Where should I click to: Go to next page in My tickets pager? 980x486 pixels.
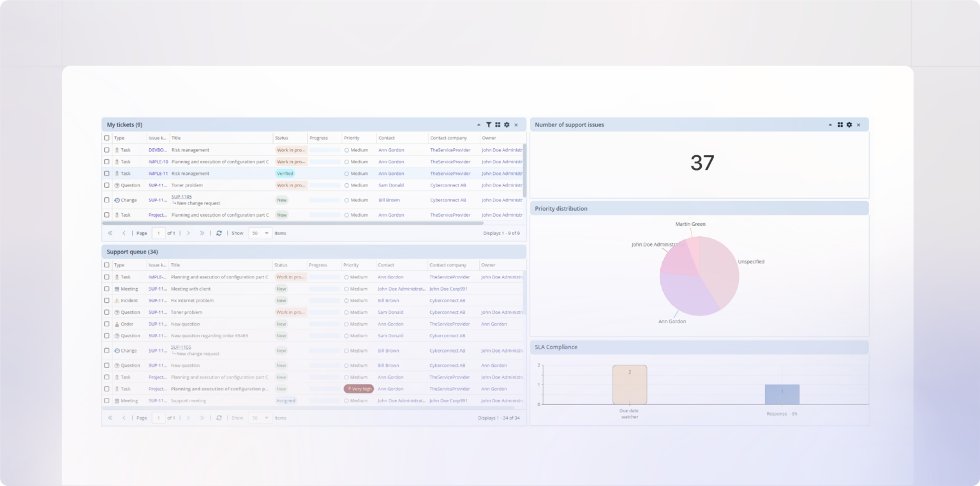tap(188, 233)
